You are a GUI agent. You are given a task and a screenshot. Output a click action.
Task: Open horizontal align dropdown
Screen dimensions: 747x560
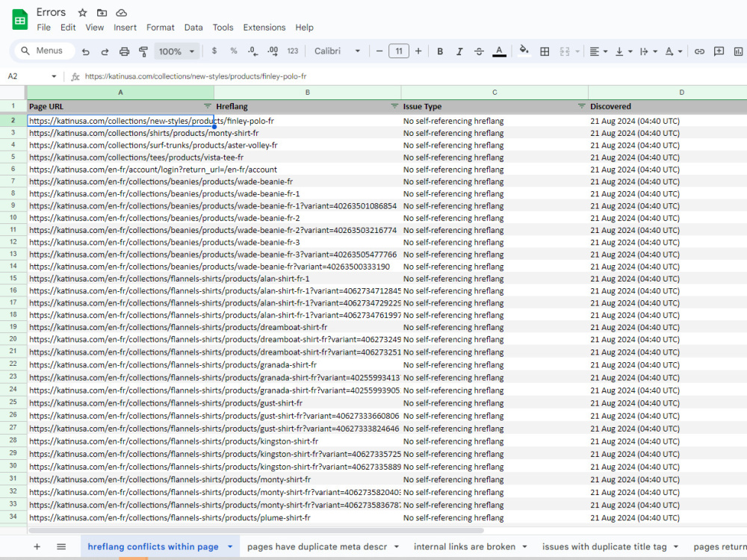click(x=598, y=52)
